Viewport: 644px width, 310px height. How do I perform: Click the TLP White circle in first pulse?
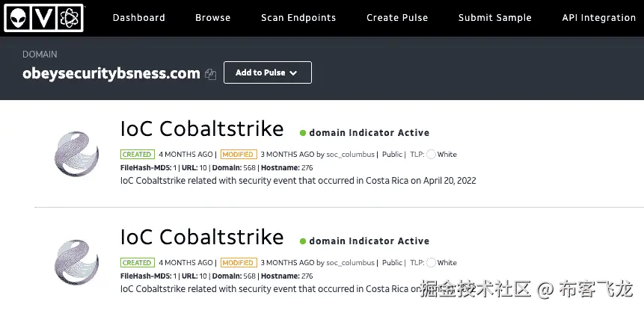(431, 155)
